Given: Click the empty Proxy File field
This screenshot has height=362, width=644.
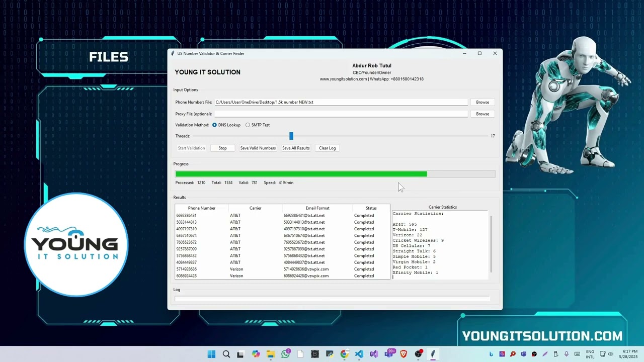Looking at the screenshot, I should [x=341, y=114].
